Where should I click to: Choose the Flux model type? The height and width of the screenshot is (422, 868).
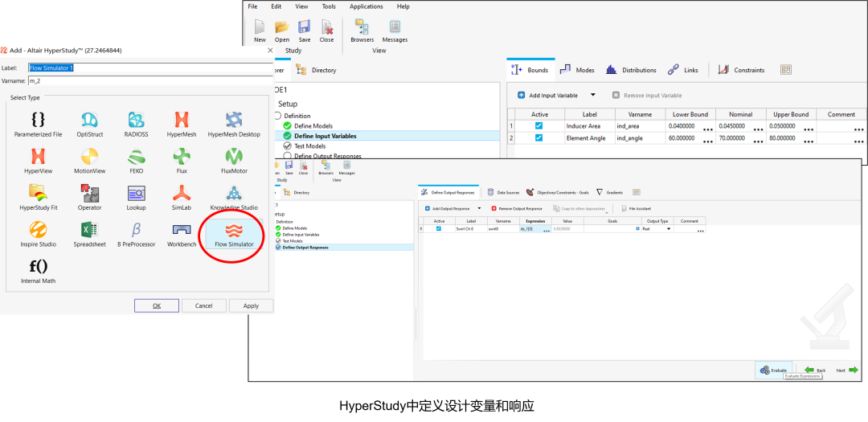[182, 161]
